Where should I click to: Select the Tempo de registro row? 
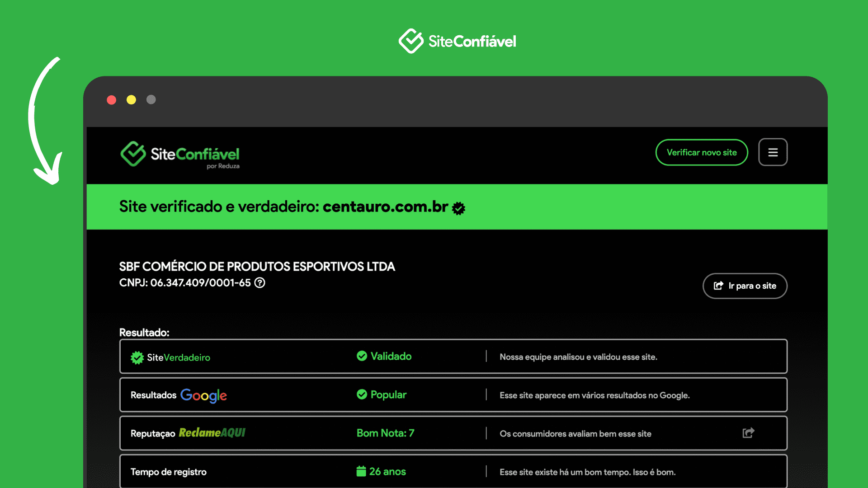(x=453, y=471)
